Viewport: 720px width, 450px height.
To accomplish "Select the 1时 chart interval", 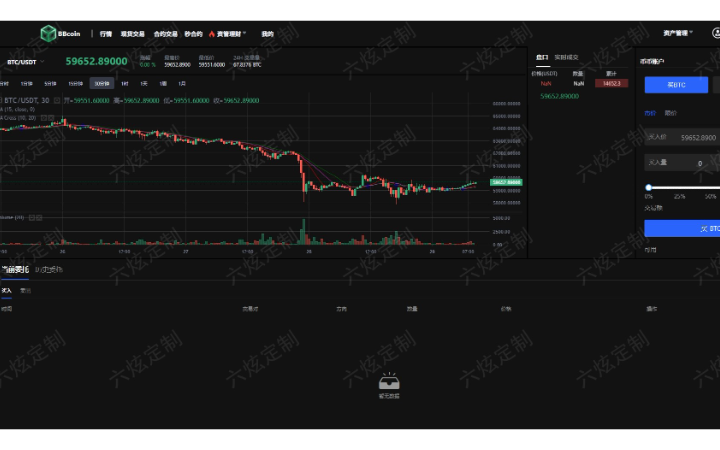I will click(x=124, y=84).
